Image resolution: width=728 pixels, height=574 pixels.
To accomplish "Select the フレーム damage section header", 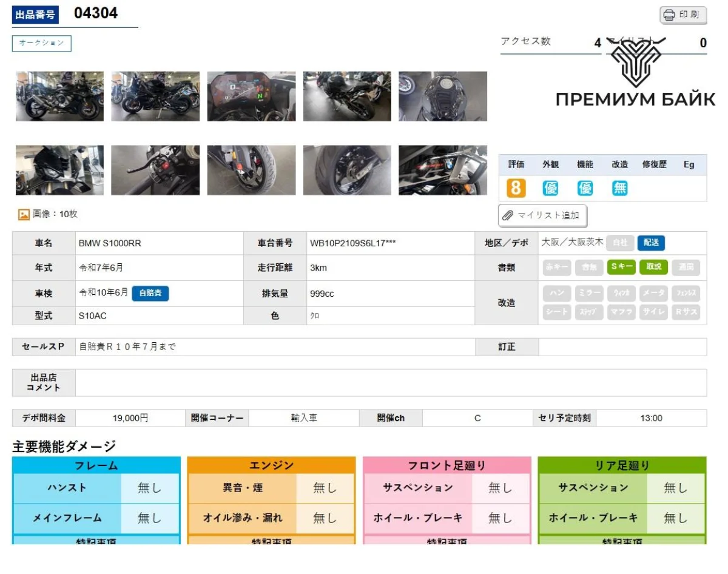I will pyautogui.click(x=96, y=465).
